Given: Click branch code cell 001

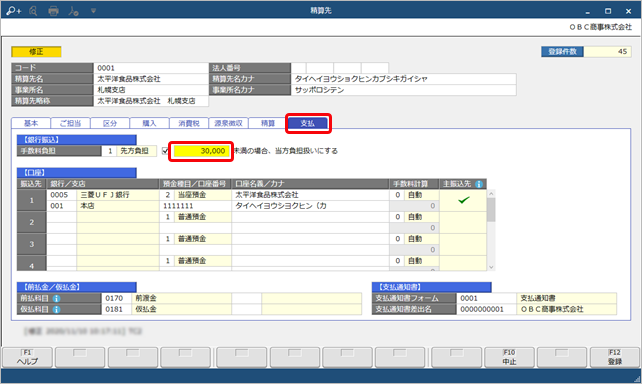Looking at the screenshot, I should click(x=62, y=206).
